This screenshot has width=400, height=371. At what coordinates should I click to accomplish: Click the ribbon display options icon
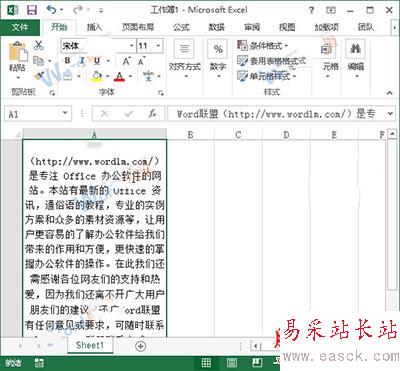pyautogui.click(x=330, y=10)
